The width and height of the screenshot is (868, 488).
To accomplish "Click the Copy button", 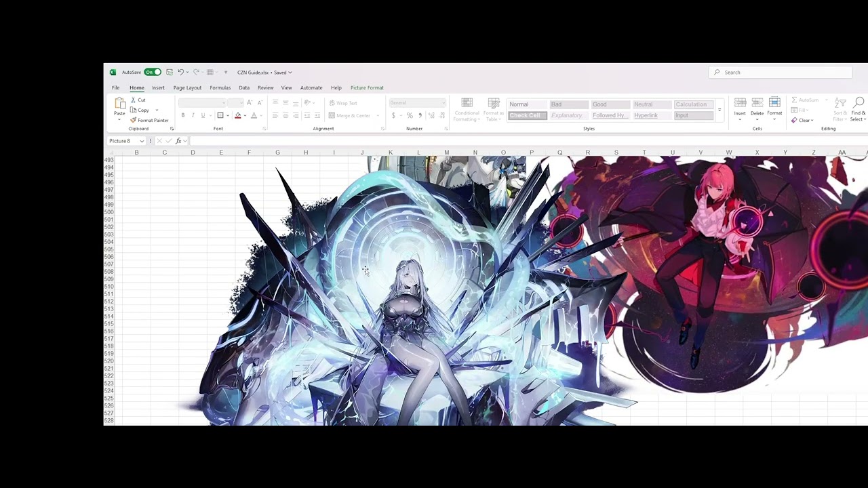I will (140, 110).
